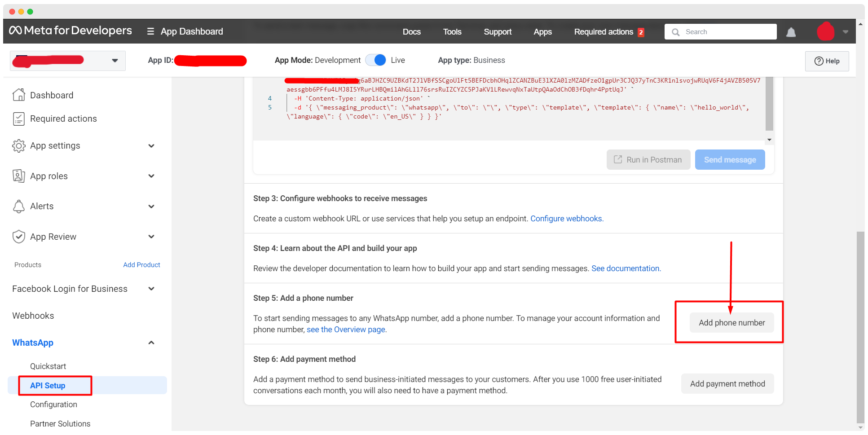This screenshot has height=435, width=868.
Task: Open the app selector dropdown
Action: pos(115,61)
